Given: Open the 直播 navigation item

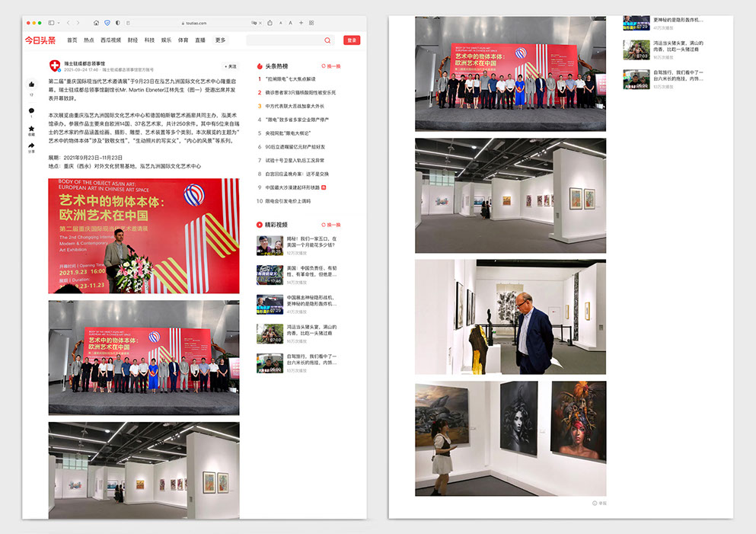Looking at the screenshot, I should pyautogui.click(x=200, y=40).
